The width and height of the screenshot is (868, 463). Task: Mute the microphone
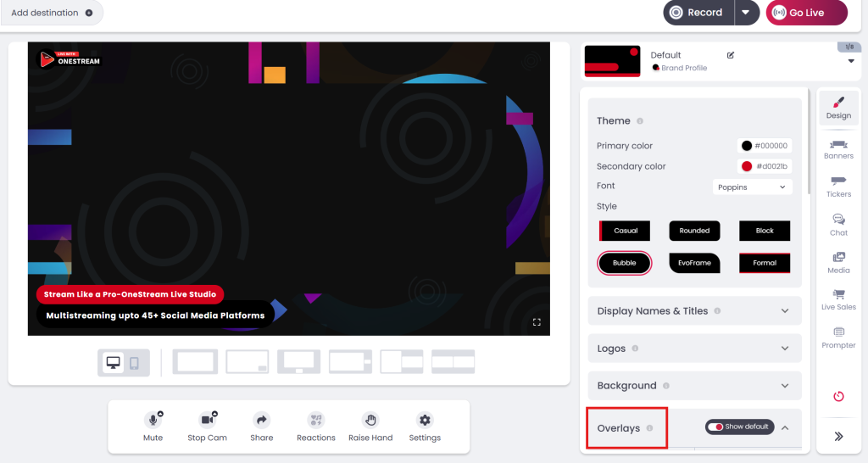pos(153,421)
